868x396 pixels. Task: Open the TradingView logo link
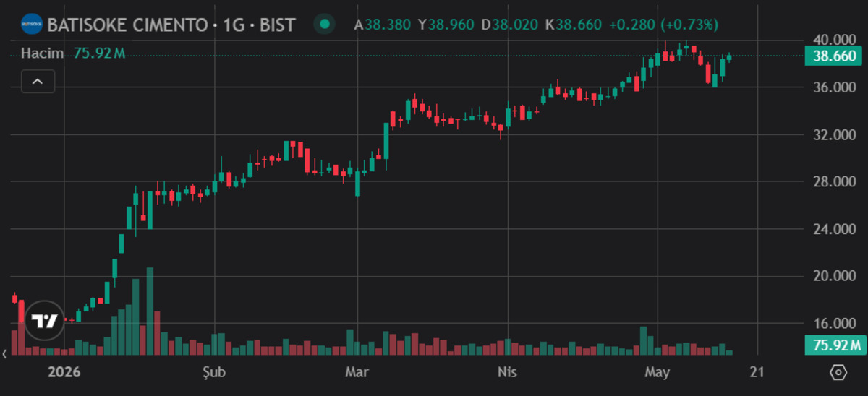pyautogui.click(x=45, y=322)
